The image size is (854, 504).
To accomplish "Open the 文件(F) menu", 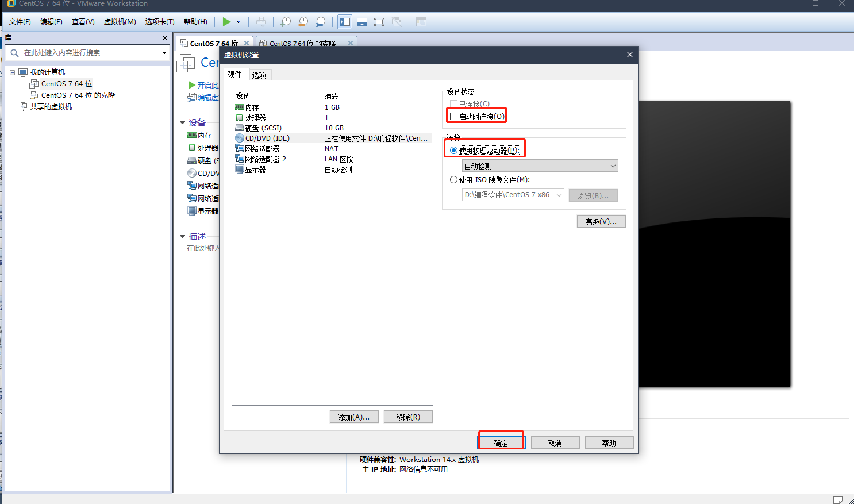I will (x=20, y=22).
